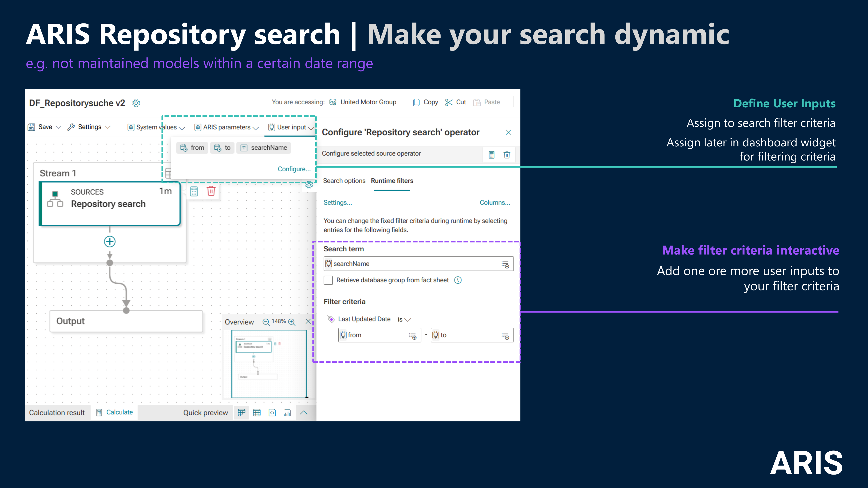
Task: Click the United Motor Group database icon
Action: pyautogui.click(x=333, y=102)
